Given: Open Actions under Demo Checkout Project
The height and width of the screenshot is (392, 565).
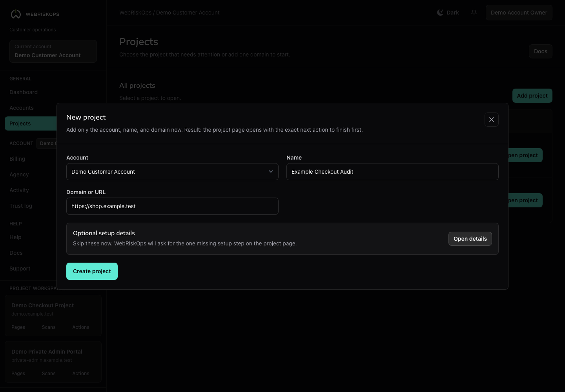Looking at the screenshot, I should click(x=81, y=327).
